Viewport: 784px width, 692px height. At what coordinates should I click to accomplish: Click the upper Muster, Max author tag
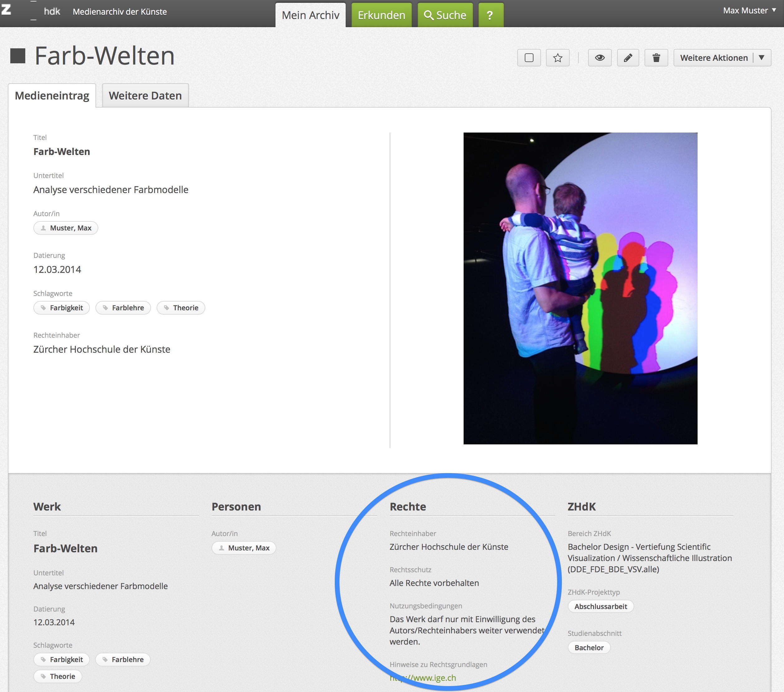[66, 228]
